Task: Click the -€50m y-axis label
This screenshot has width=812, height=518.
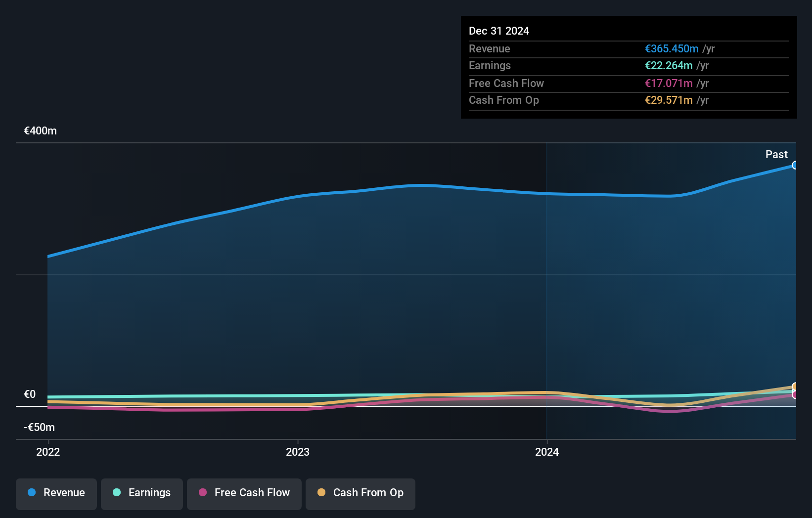Action: point(40,427)
